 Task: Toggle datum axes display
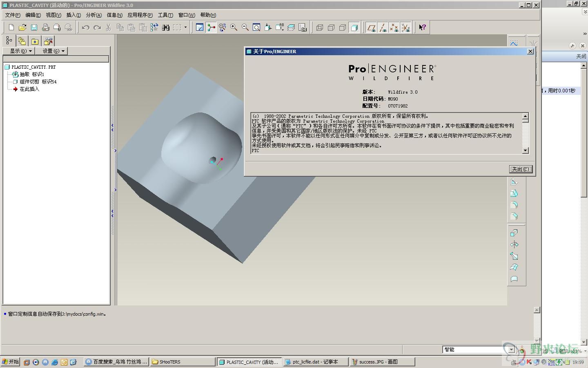[383, 27]
